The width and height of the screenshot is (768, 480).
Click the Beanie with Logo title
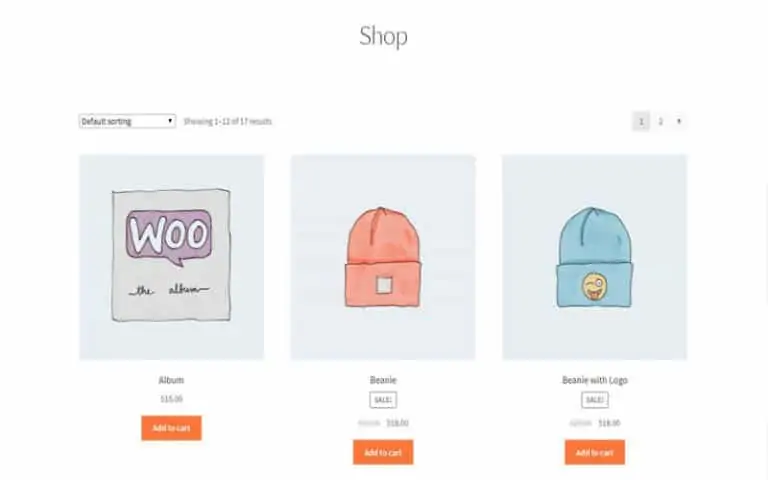pyautogui.click(x=595, y=380)
